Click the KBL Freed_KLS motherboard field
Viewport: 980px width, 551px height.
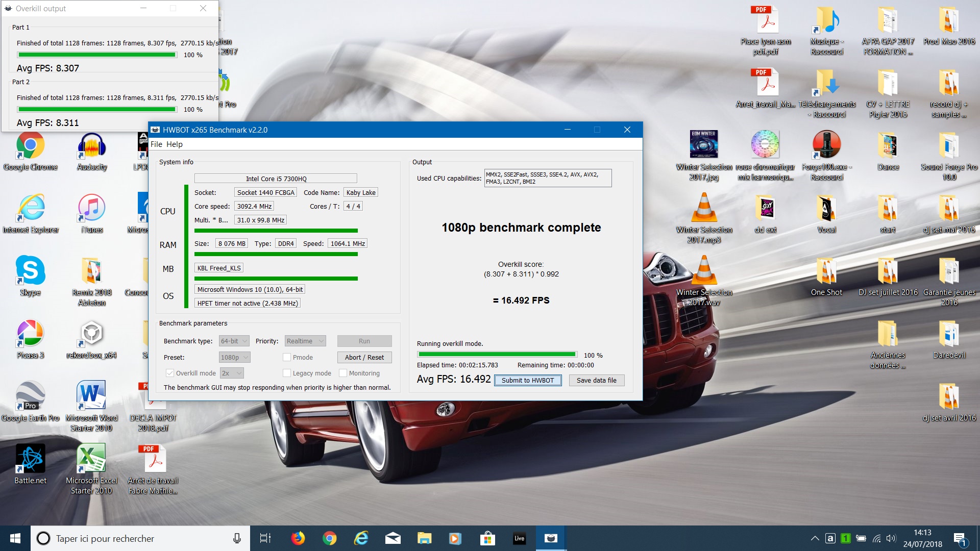[x=219, y=268]
